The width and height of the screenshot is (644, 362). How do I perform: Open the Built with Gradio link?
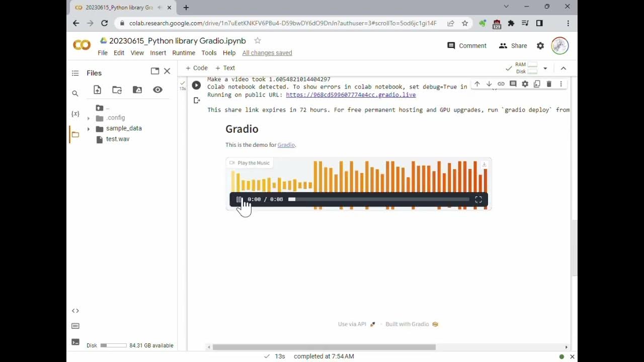(x=412, y=324)
